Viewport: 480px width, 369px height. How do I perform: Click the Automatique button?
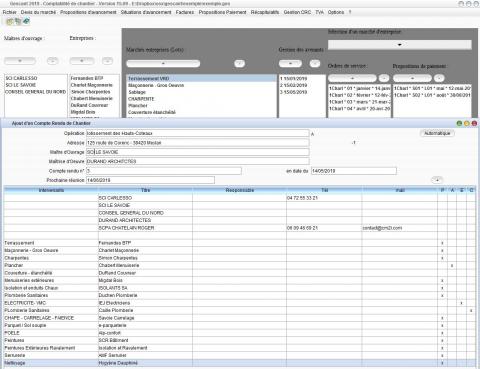click(437, 133)
